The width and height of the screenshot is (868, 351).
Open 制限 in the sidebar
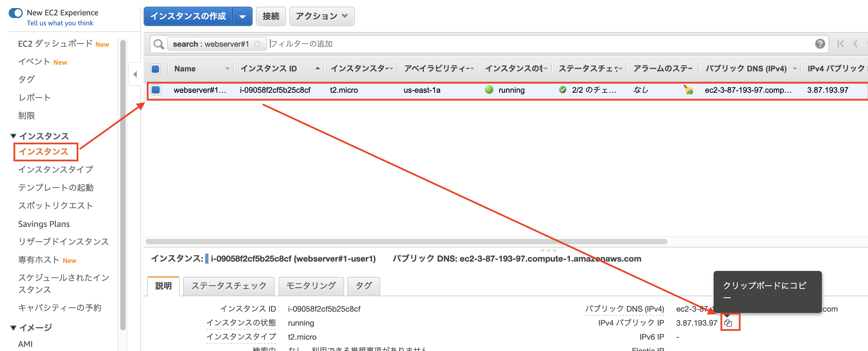(26, 116)
